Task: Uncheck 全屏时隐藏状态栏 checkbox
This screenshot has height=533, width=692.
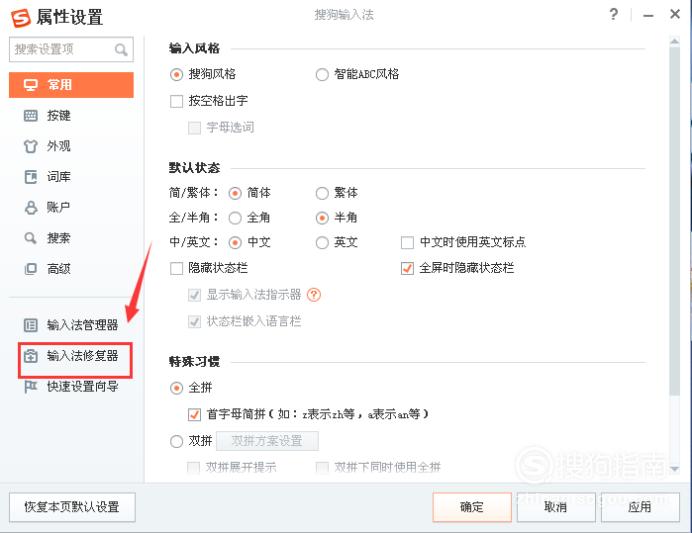Action: coord(407,268)
